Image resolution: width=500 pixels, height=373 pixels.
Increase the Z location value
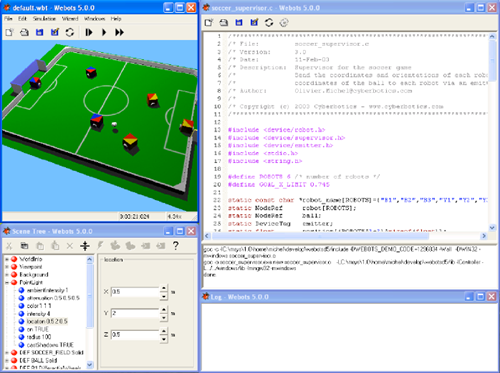point(164,331)
